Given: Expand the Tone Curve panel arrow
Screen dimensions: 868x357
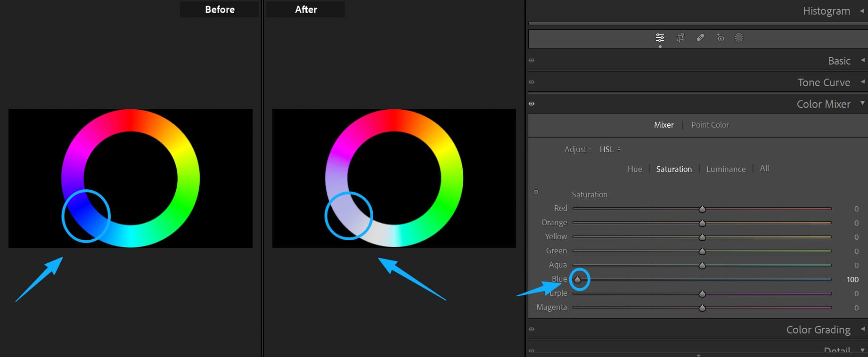Looking at the screenshot, I should click(862, 82).
